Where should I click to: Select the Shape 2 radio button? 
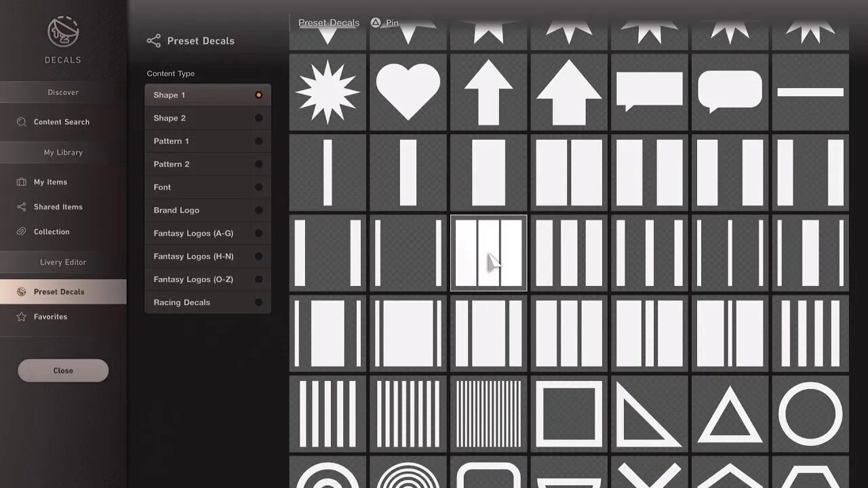[258, 118]
